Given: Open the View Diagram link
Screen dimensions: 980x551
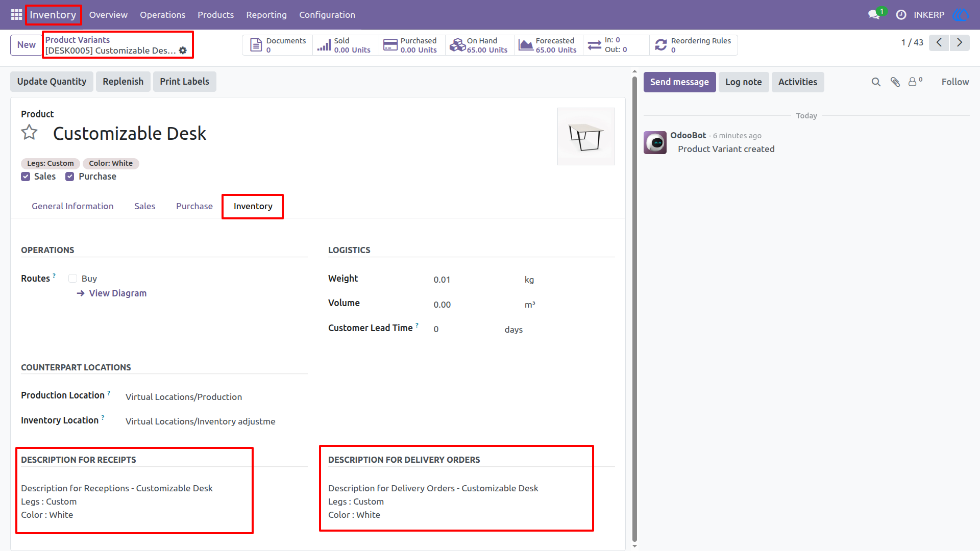Looking at the screenshot, I should [x=112, y=293].
